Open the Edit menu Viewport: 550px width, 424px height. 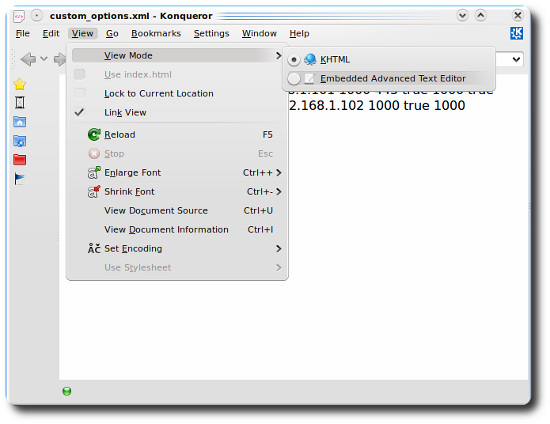[x=51, y=33]
